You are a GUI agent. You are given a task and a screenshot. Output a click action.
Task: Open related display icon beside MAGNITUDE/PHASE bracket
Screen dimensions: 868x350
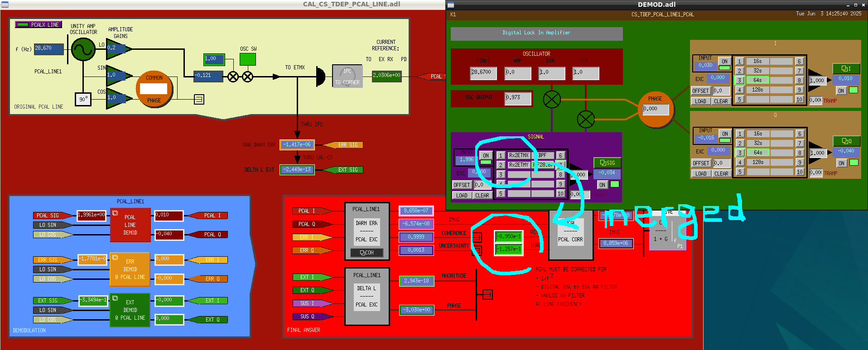pyautogui.click(x=487, y=295)
